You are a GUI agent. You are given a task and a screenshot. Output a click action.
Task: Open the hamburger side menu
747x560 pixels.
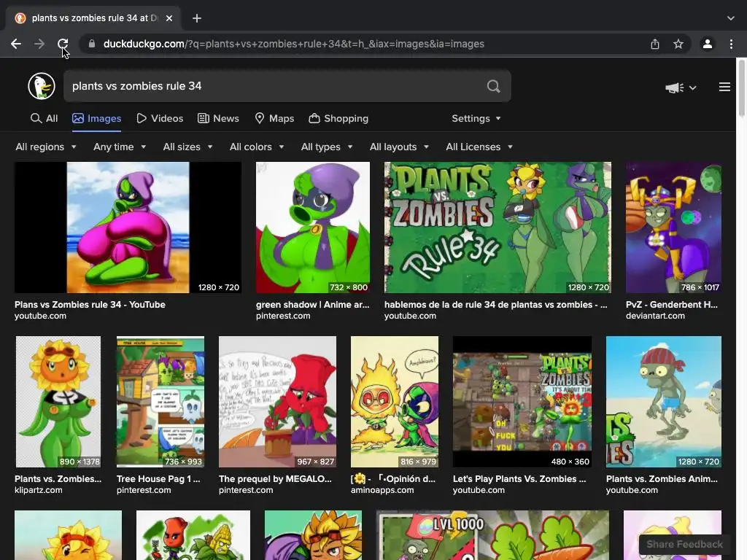[x=724, y=87]
